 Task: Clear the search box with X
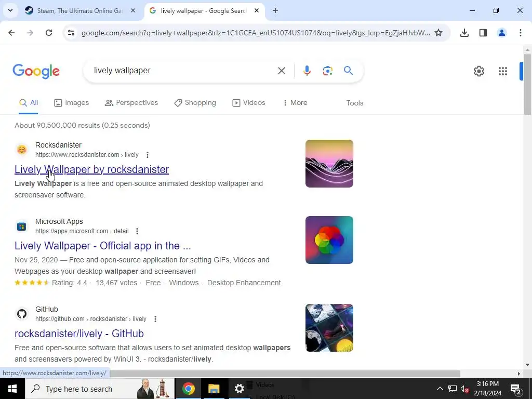pyautogui.click(x=281, y=71)
